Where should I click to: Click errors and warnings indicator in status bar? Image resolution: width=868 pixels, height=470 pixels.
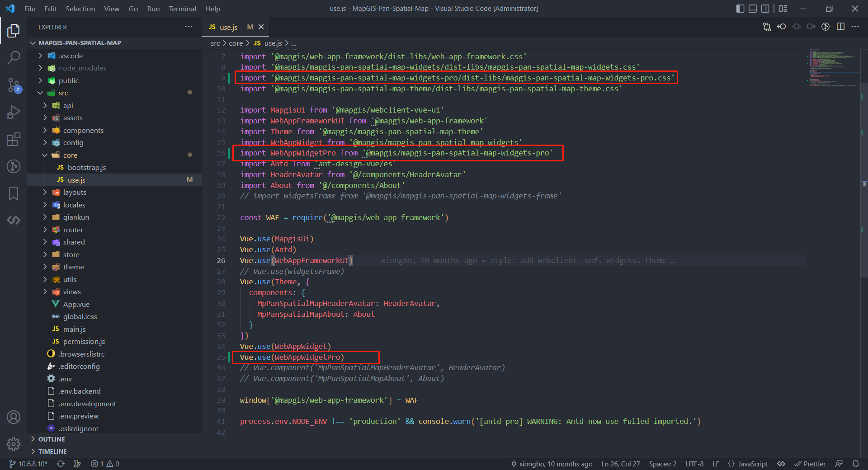[x=105, y=464]
